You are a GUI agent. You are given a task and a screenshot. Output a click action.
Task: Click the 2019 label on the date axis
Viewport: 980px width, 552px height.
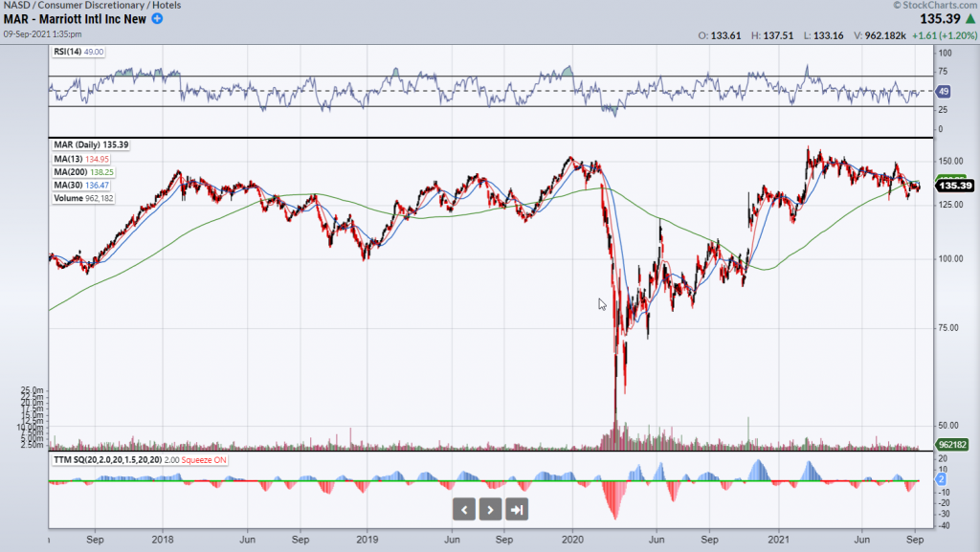(367, 540)
